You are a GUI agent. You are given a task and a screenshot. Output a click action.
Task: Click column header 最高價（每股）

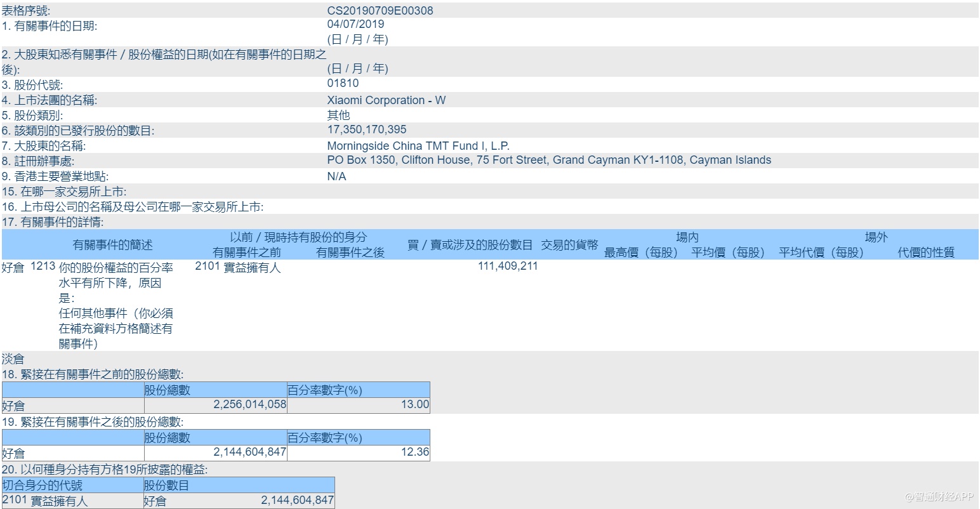[641, 253]
